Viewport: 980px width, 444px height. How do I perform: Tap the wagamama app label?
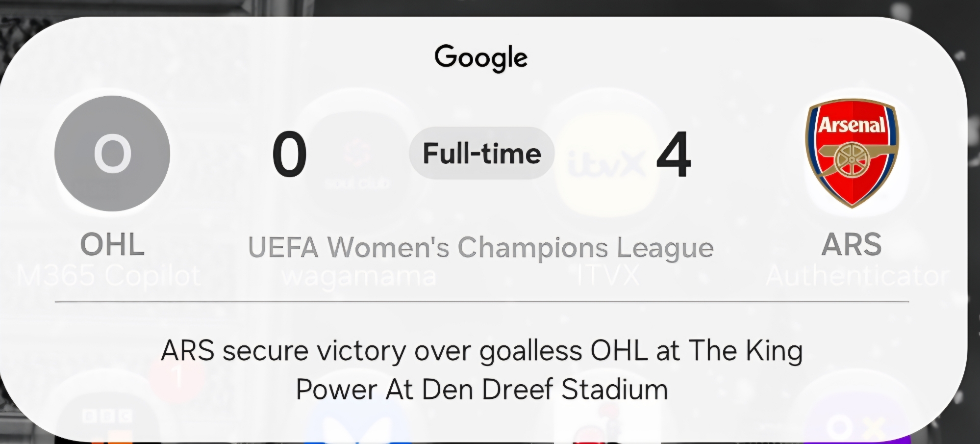tap(359, 277)
